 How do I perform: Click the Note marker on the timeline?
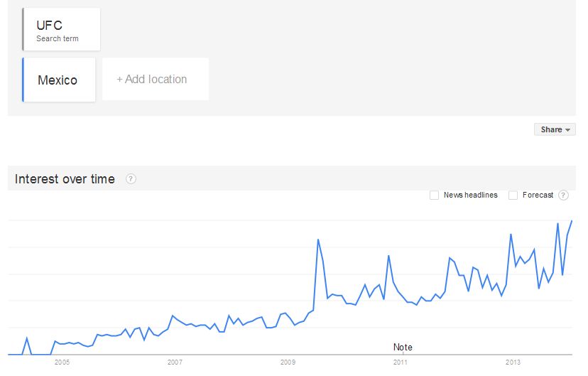[x=403, y=348]
